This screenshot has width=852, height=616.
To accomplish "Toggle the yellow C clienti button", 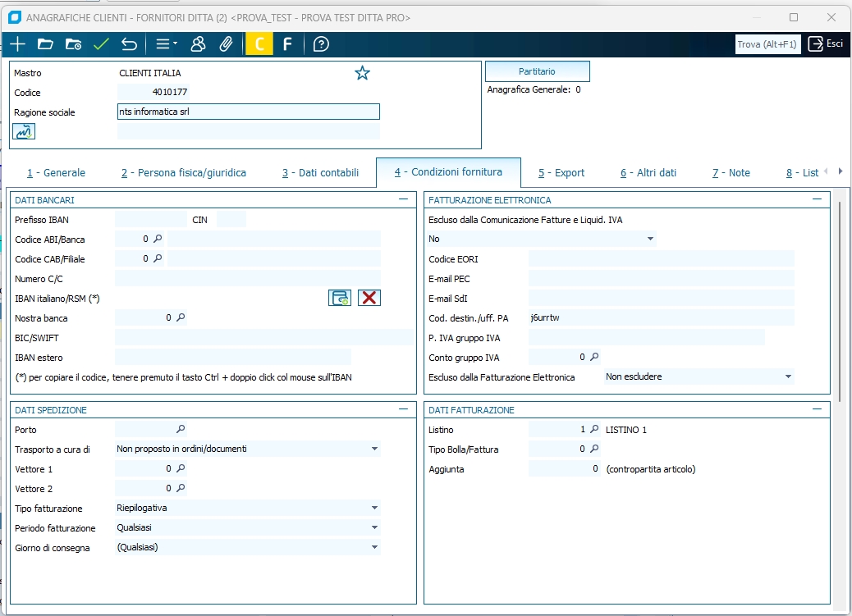I will point(259,44).
